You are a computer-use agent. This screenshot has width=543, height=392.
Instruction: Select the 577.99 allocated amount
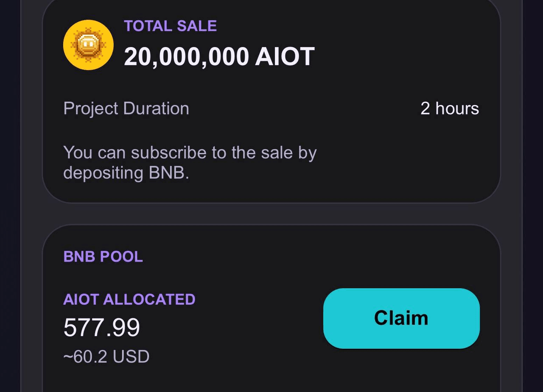coord(102,328)
